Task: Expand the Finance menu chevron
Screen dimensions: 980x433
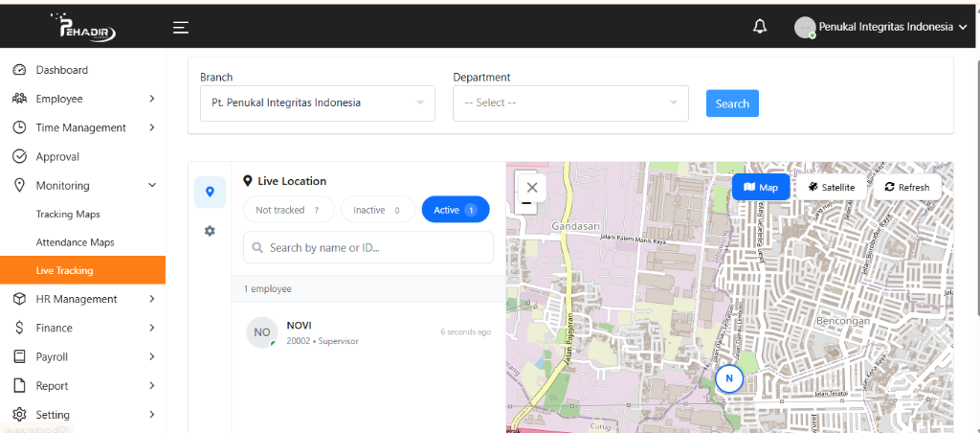Action: tap(152, 328)
